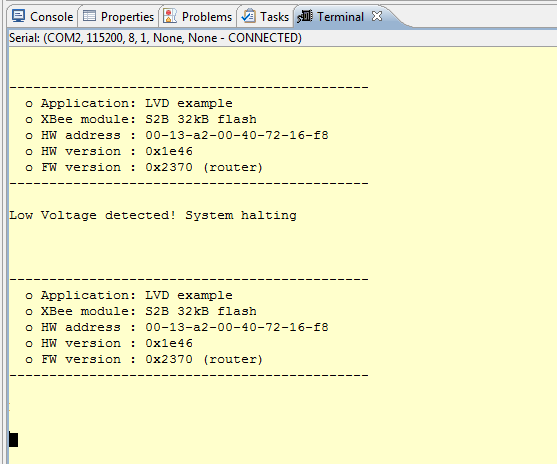557x464 pixels.
Task: Click the second HW version 0x1e46 line
Action: [x=109, y=343]
